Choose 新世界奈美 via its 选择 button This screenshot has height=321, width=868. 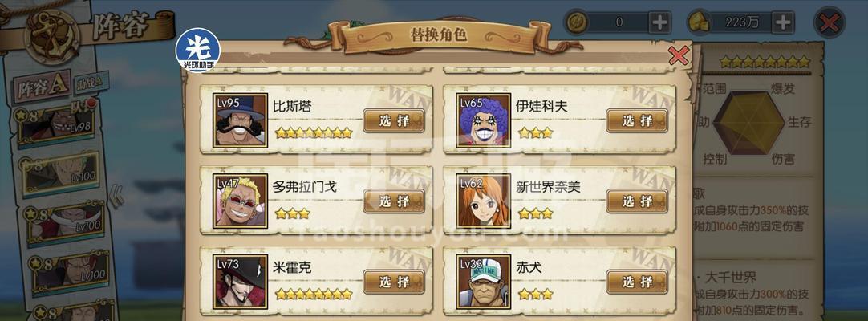[x=637, y=201]
